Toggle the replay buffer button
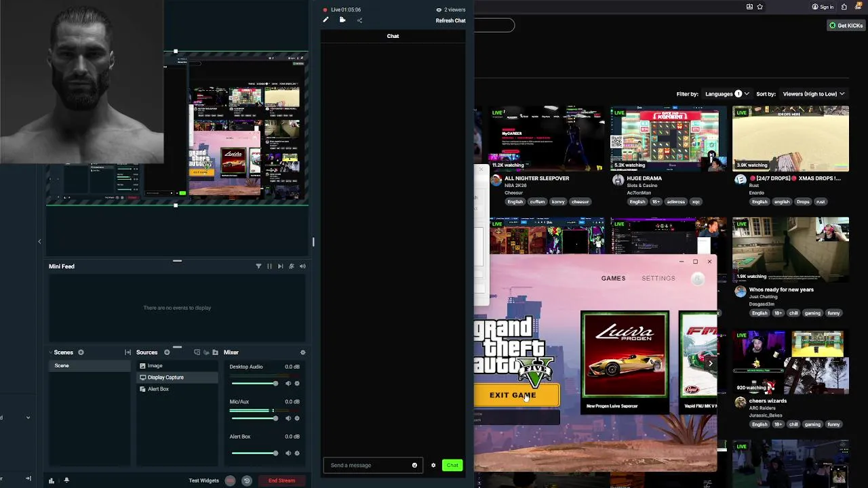 (247, 481)
